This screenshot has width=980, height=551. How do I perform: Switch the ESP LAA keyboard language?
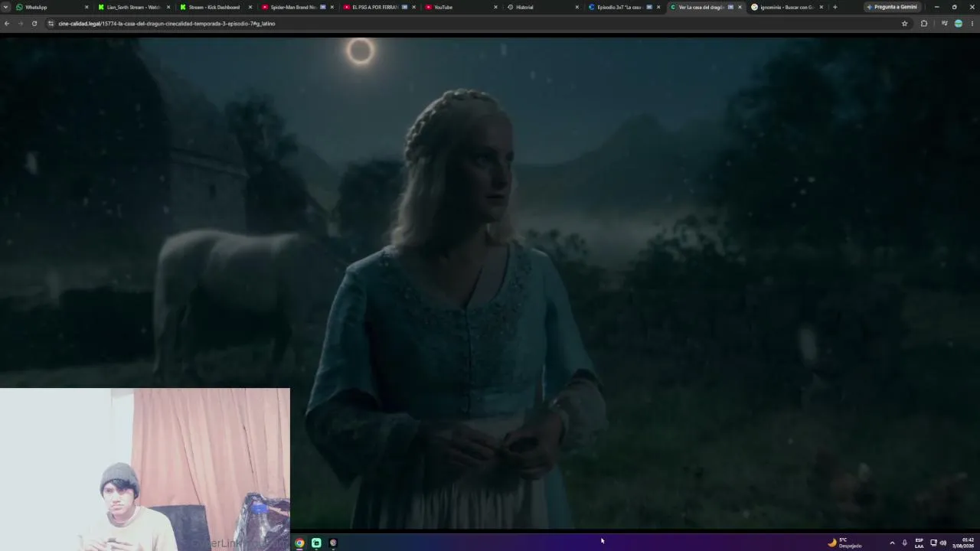920,543
